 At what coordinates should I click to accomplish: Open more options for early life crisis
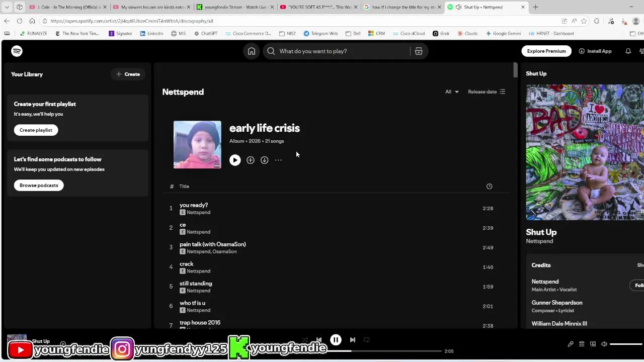click(278, 160)
